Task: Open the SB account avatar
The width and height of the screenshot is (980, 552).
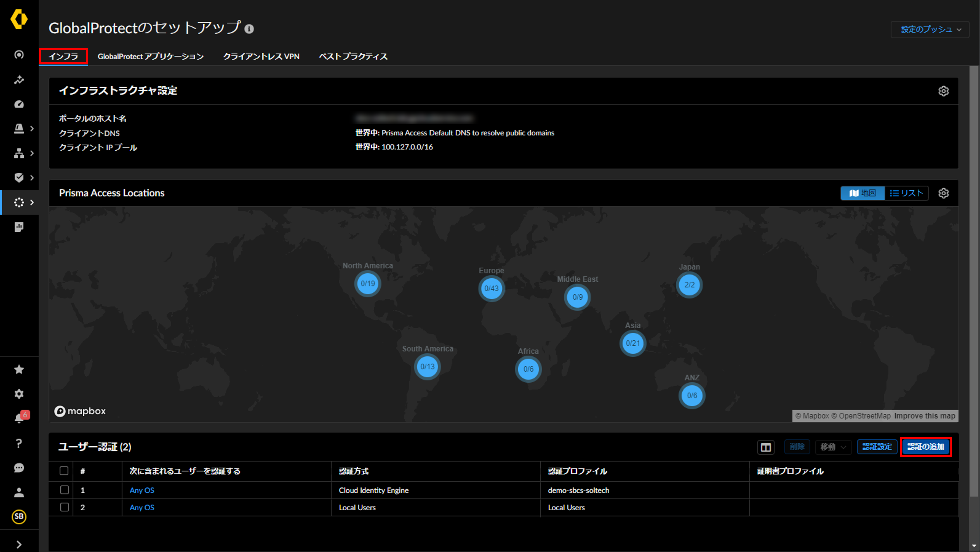Action: pos(19,517)
